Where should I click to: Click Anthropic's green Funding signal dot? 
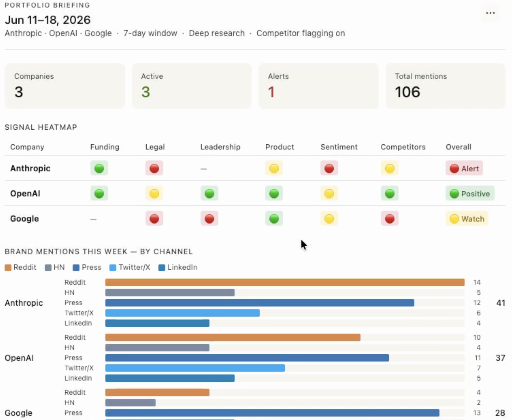(x=99, y=168)
